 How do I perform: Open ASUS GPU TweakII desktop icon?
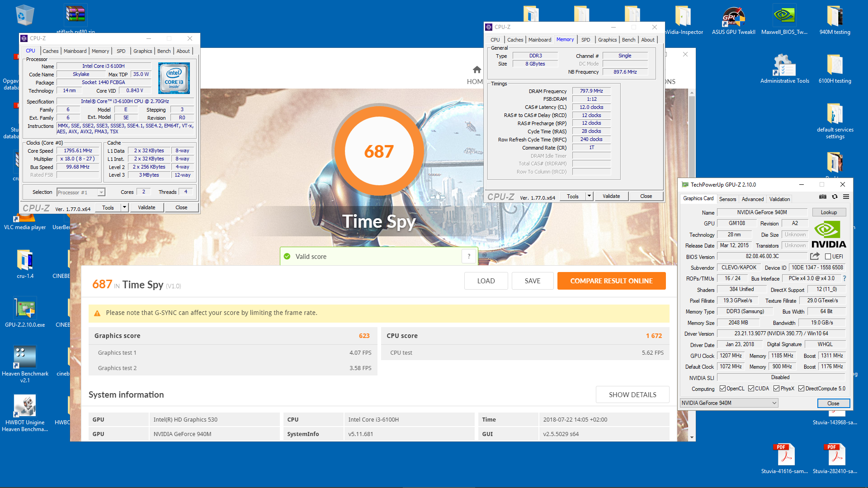(733, 21)
